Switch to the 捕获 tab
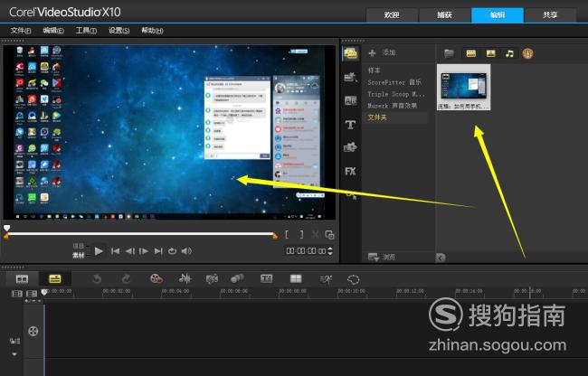Image resolution: width=588 pixels, height=376 pixels. (x=444, y=15)
